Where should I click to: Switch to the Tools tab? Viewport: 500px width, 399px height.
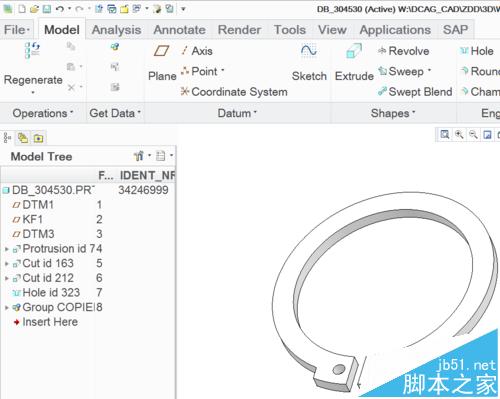(290, 30)
